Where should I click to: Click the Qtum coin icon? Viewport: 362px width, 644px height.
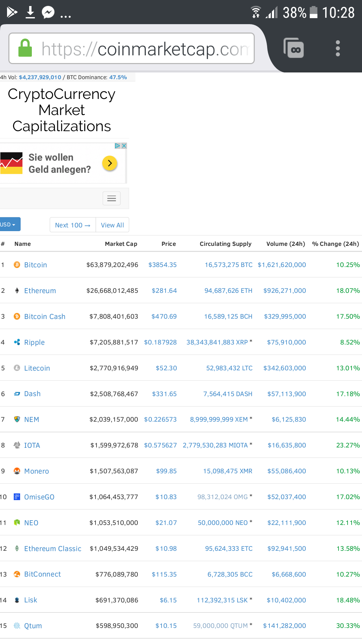17,626
